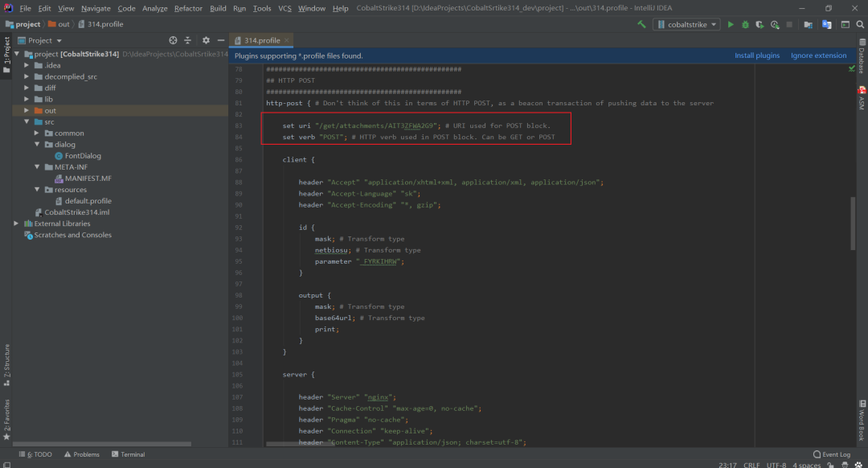Image resolution: width=868 pixels, height=468 pixels.
Task: Click the editor horizontal scrollbar
Action: click(300, 444)
